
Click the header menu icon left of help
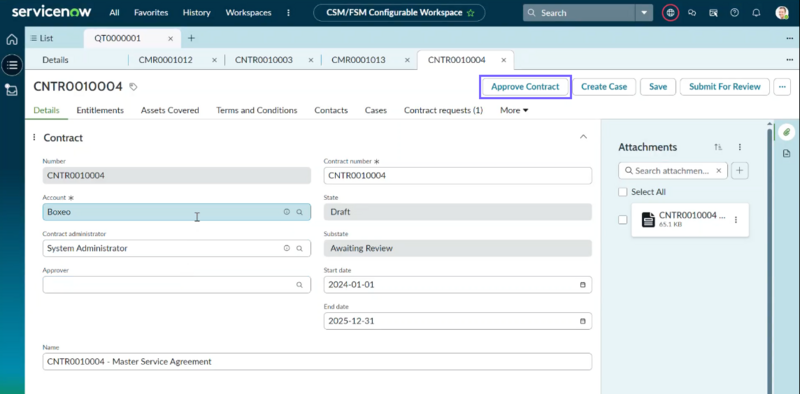pos(713,13)
